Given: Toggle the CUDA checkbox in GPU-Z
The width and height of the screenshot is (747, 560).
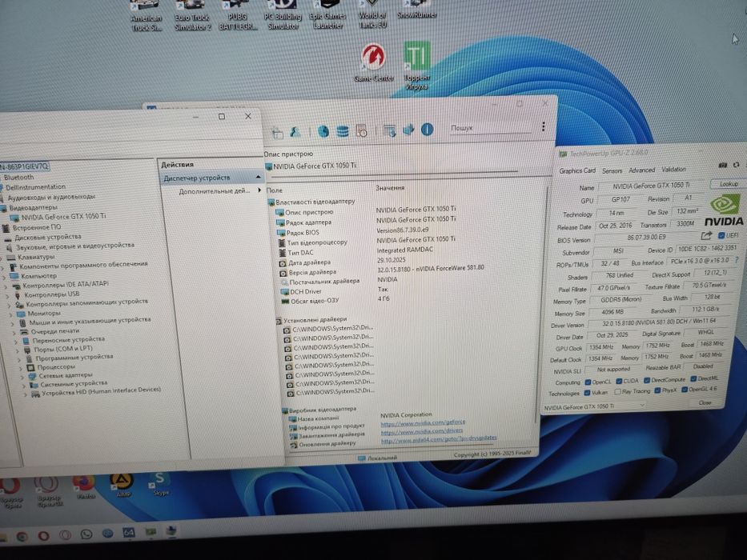Looking at the screenshot, I should 619,381.
